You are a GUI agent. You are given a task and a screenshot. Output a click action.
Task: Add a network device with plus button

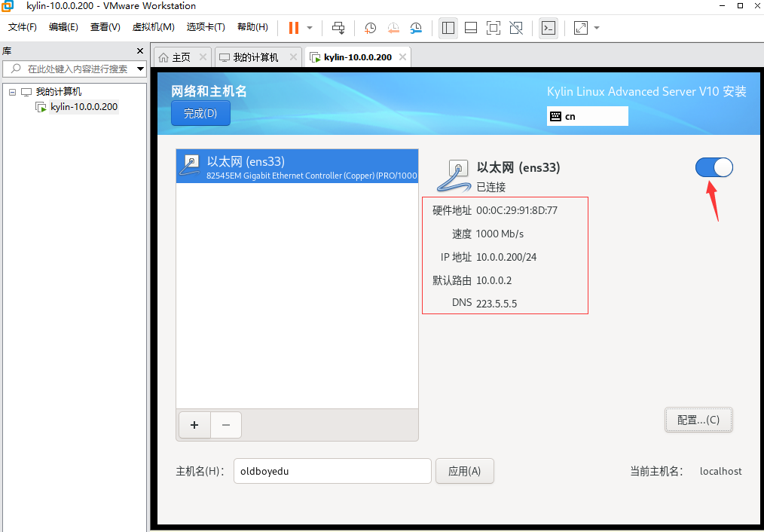(x=194, y=425)
